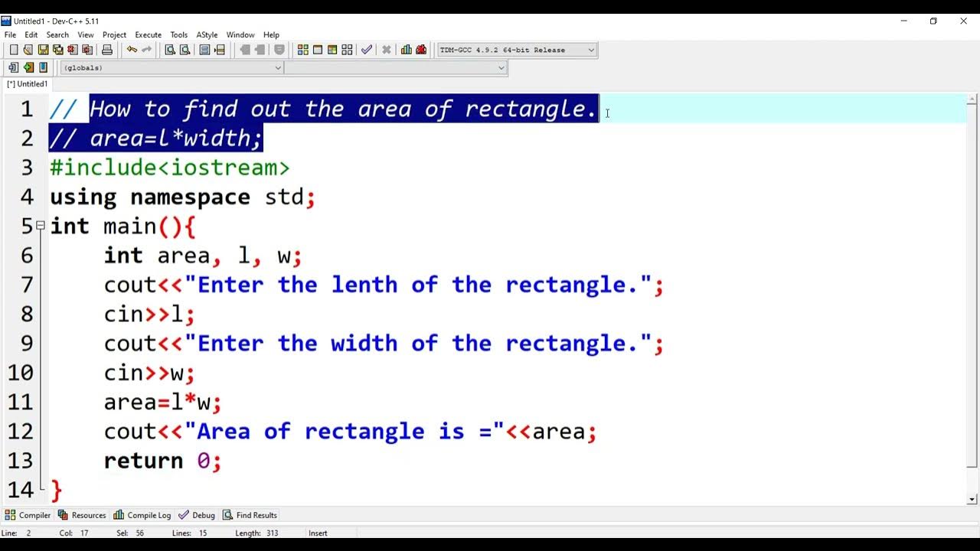
Task: Click the Compile and Run icon
Action: (332, 50)
